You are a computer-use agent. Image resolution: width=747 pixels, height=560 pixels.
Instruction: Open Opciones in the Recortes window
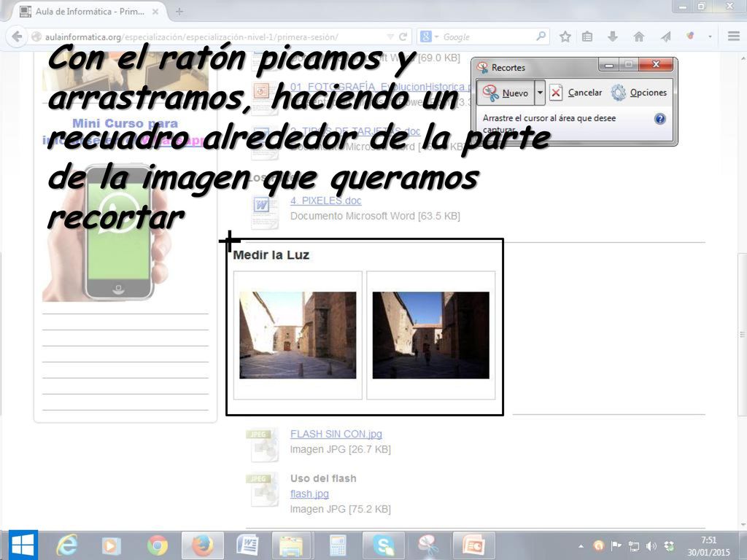click(639, 93)
